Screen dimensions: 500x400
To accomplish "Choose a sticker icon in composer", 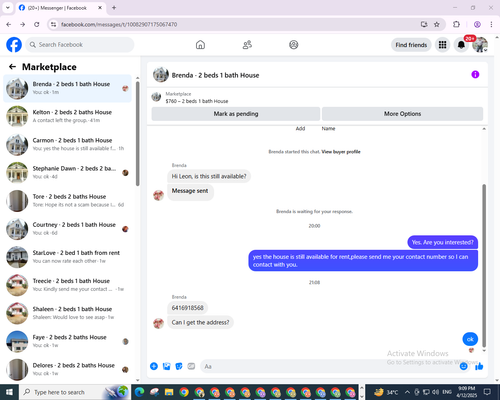I will (x=179, y=366).
